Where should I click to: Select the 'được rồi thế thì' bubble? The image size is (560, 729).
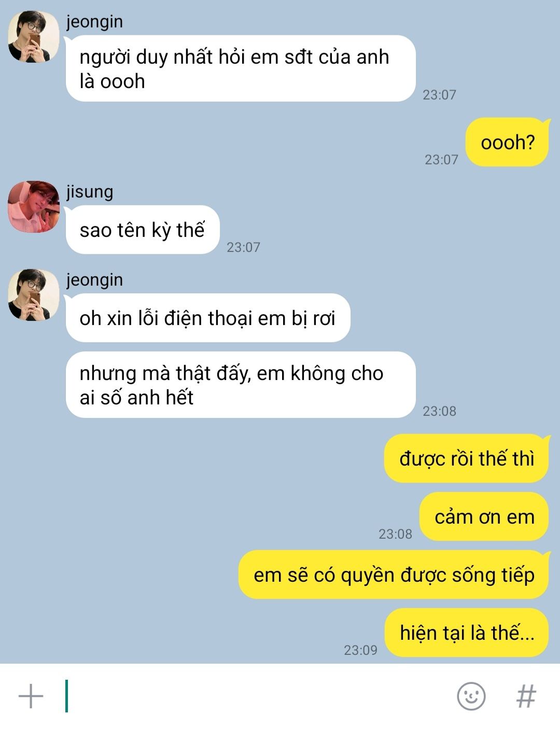tap(466, 458)
